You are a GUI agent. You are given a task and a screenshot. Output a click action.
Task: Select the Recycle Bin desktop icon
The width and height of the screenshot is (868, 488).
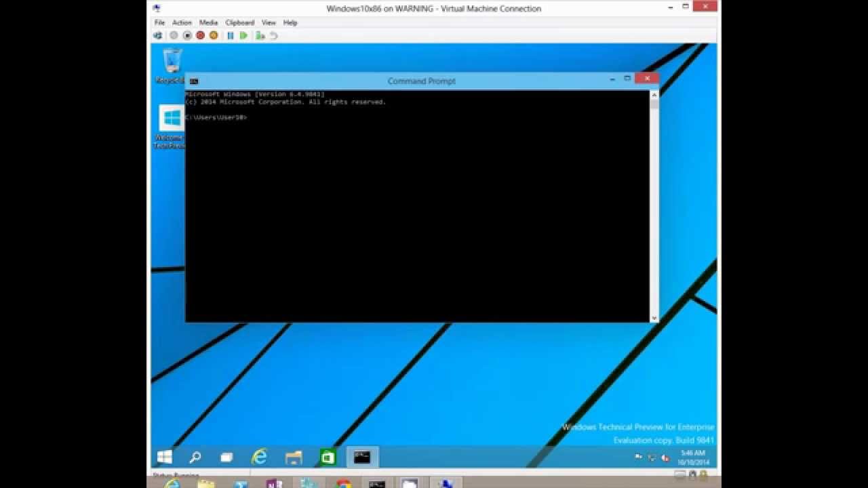click(x=171, y=66)
